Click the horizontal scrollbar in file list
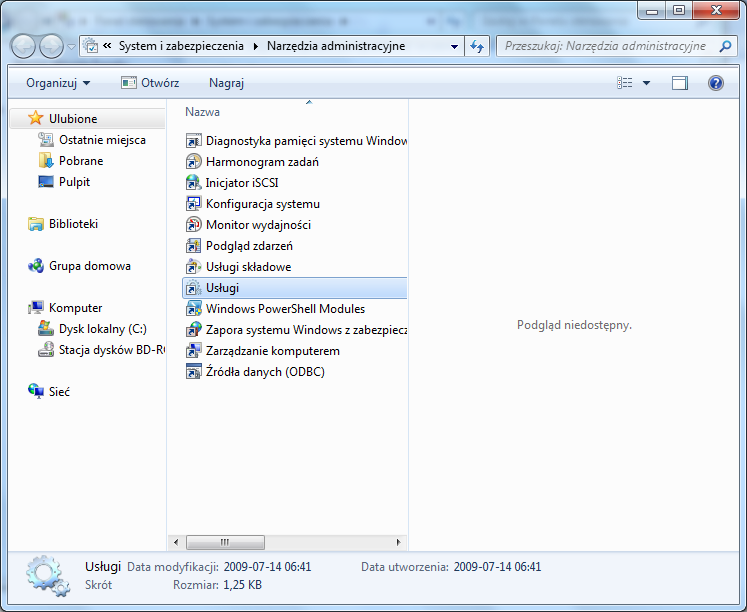 click(225, 542)
